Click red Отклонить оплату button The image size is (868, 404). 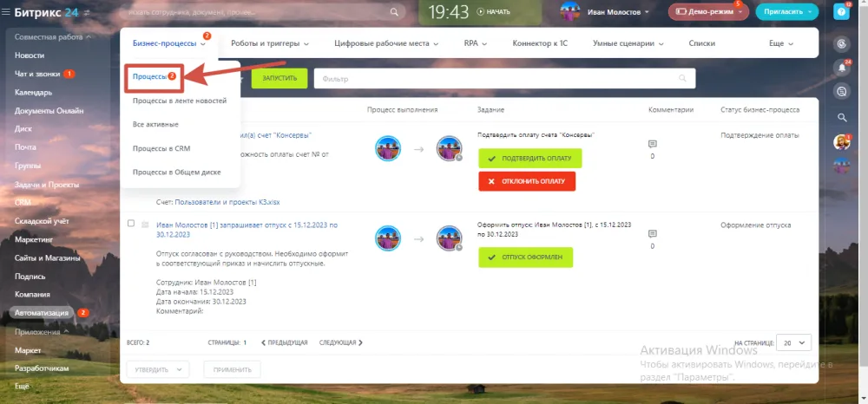pos(527,181)
